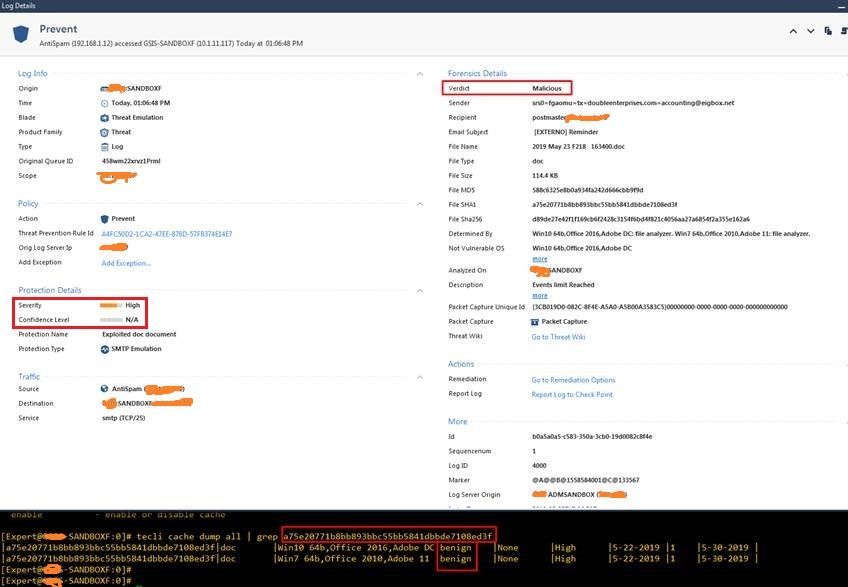Screen dimensions: 848x587
Task: Click the Severity level bar
Action: [x=111, y=306]
